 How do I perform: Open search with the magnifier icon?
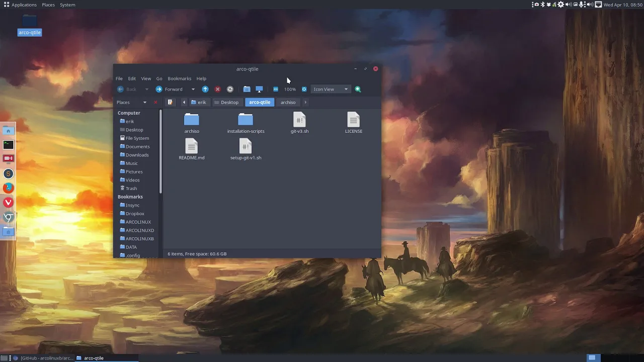pos(358,89)
